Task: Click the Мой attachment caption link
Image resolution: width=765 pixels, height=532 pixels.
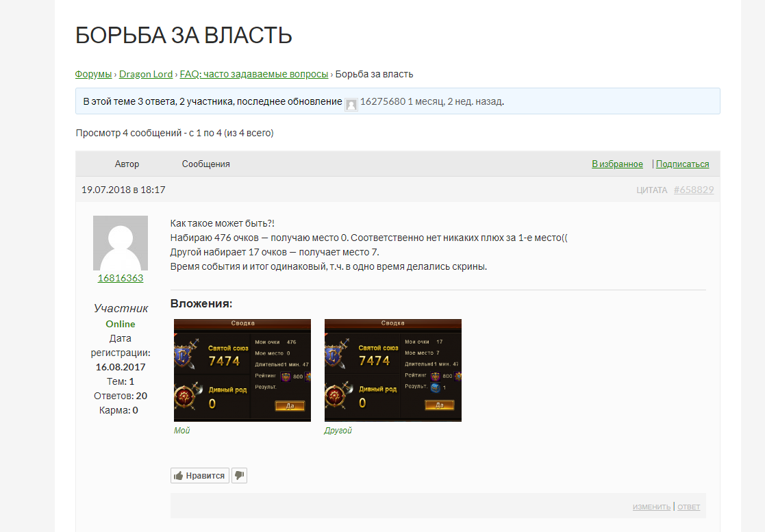Action: pos(181,431)
